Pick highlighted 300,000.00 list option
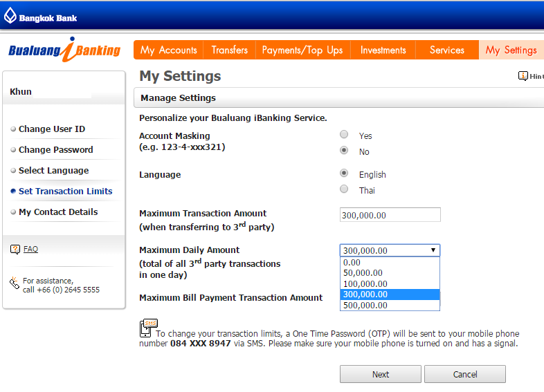The image size is (544, 392). [x=390, y=295]
